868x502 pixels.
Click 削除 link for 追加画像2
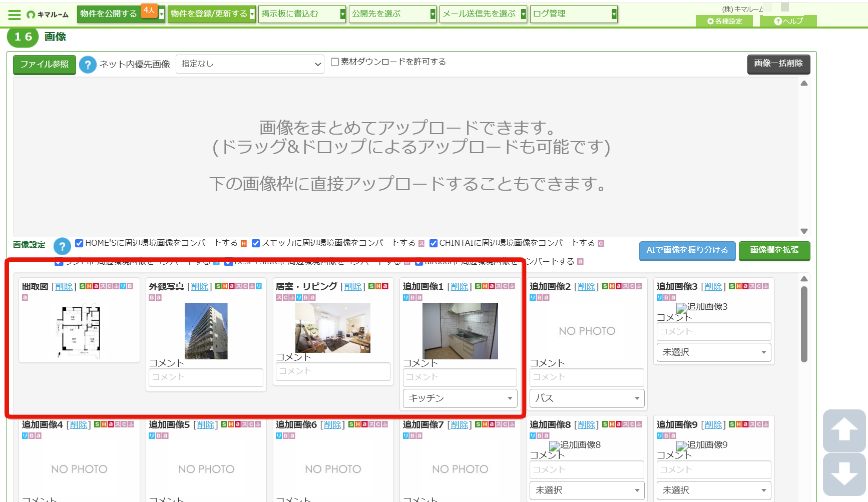pyautogui.click(x=586, y=287)
